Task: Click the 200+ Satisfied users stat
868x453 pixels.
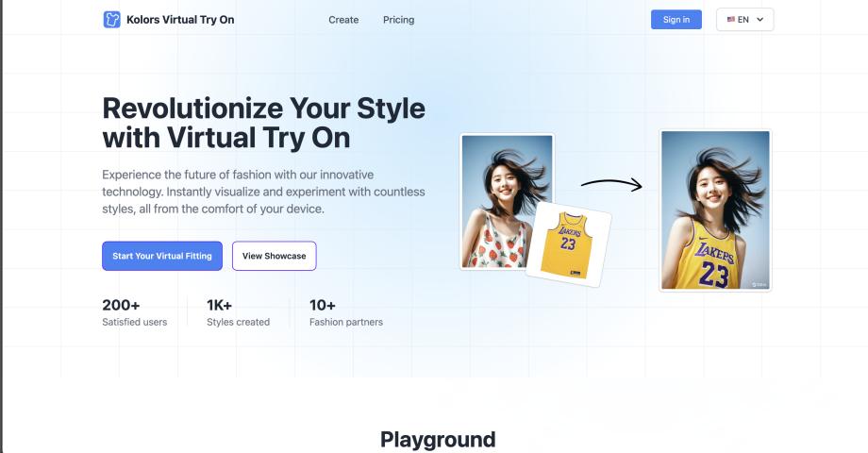Action: tap(134, 312)
